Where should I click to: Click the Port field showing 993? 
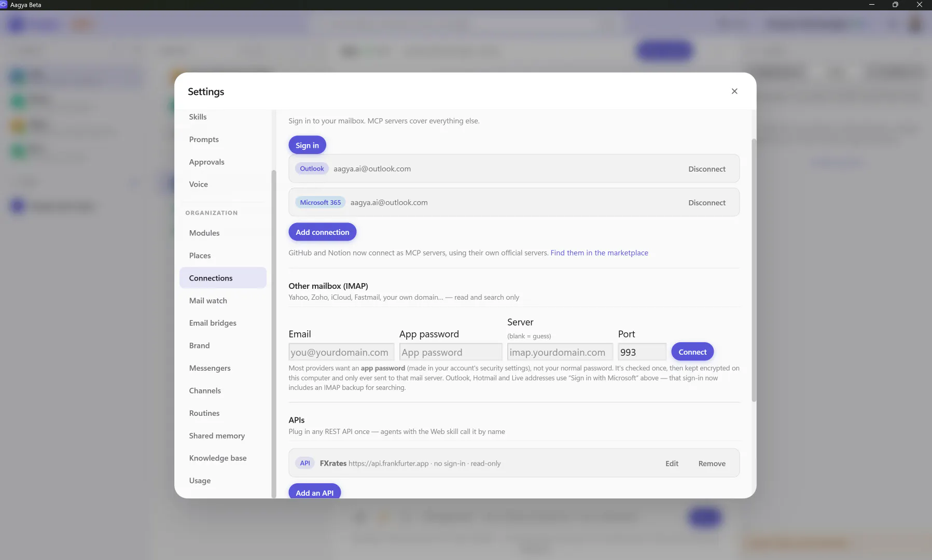click(x=642, y=352)
